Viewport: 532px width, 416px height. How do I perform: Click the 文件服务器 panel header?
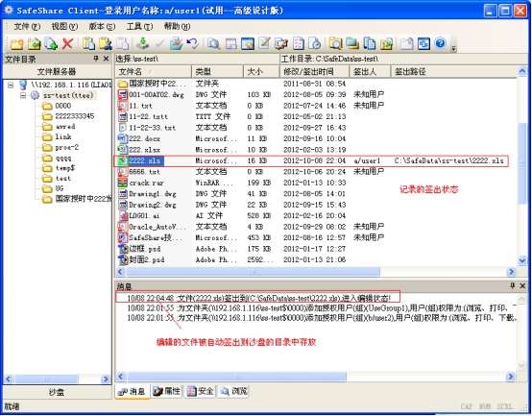pyautogui.click(x=57, y=72)
